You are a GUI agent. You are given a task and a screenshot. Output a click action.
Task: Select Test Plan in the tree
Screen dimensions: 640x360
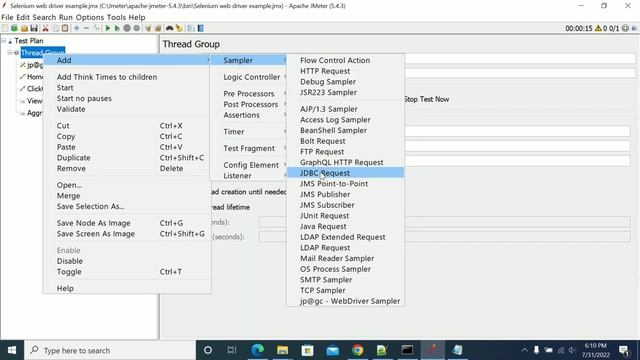[29, 41]
